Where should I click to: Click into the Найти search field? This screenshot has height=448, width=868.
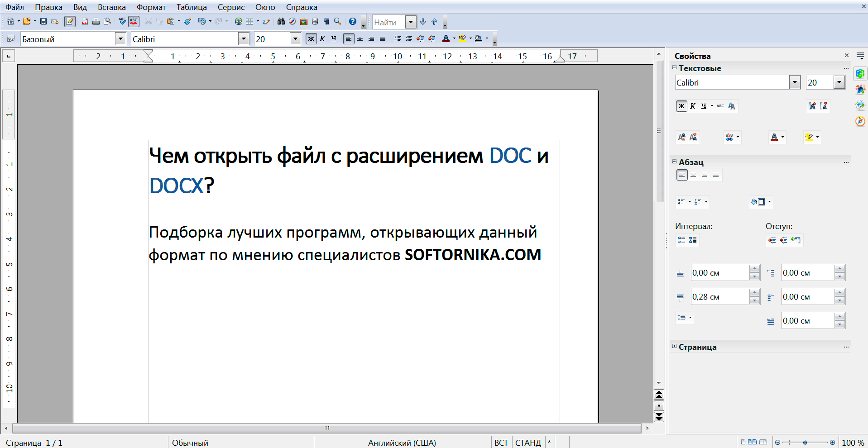[389, 22]
